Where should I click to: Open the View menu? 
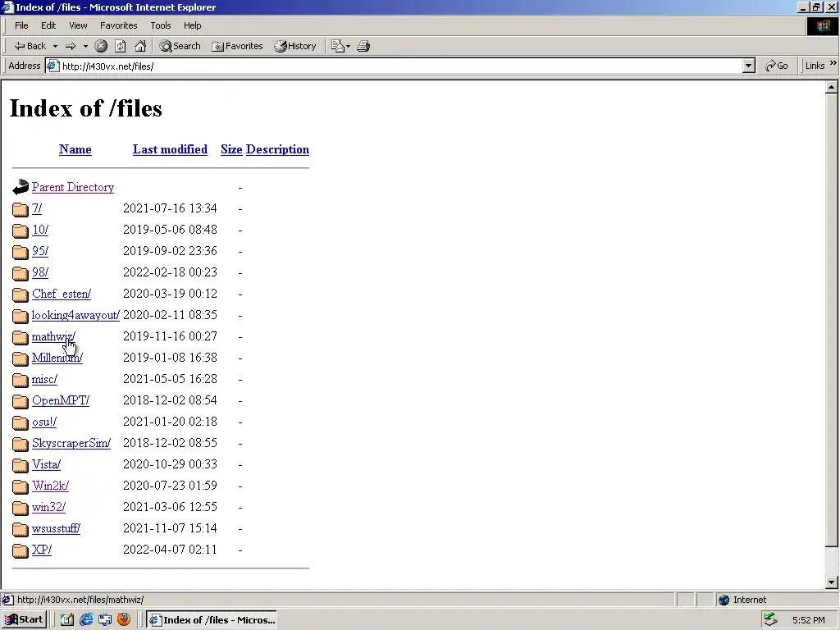[x=78, y=25]
